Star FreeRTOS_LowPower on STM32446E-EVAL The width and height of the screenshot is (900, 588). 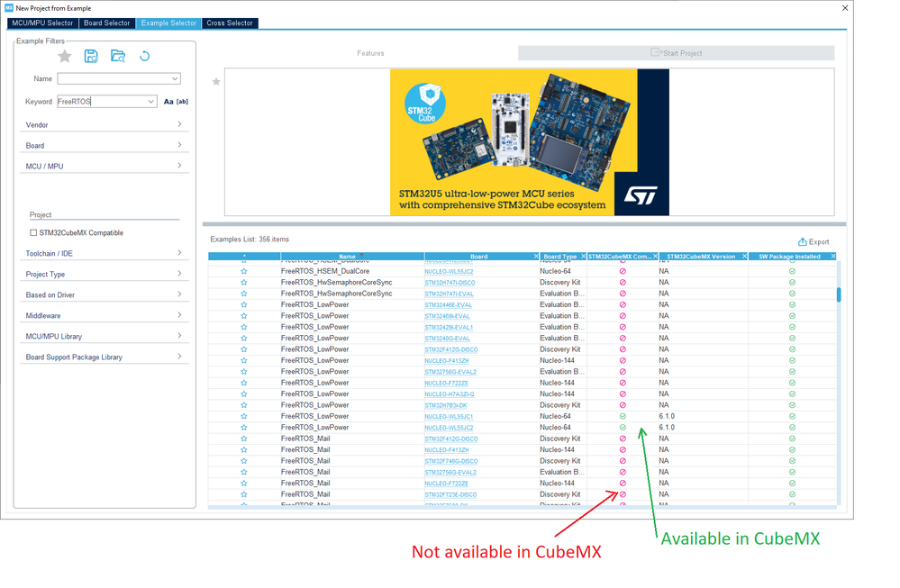point(244,304)
